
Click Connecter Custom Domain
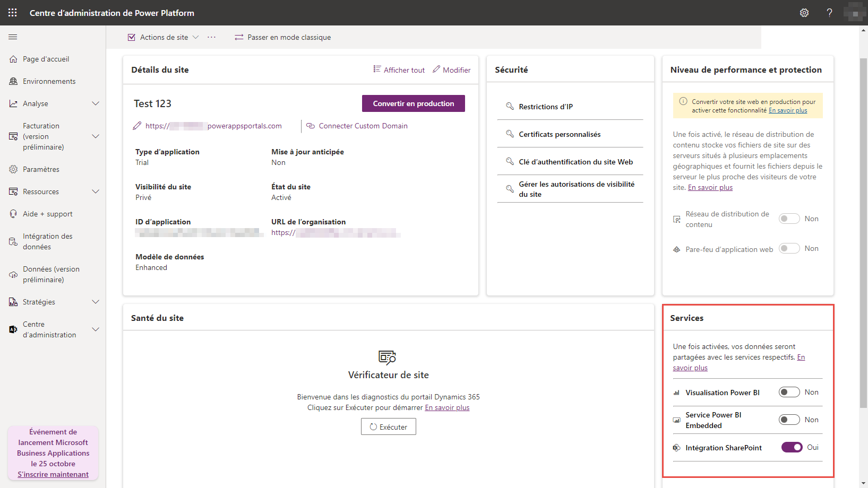[x=357, y=126]
